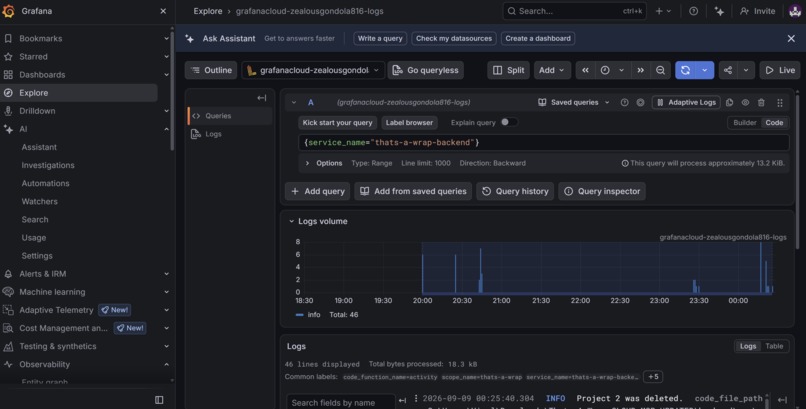Collapse the outline panel with arrow icon

pyautogui.click(x=262, y=98)
